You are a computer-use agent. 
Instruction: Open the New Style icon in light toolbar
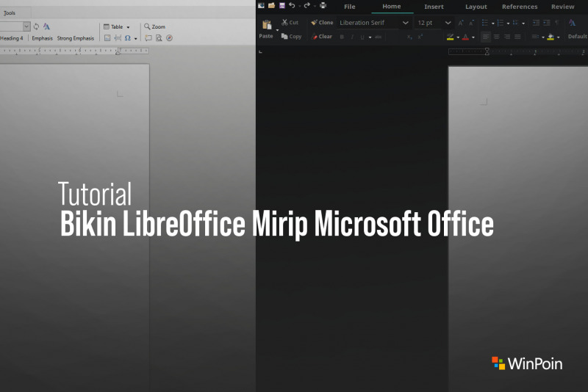coord(46,26)
